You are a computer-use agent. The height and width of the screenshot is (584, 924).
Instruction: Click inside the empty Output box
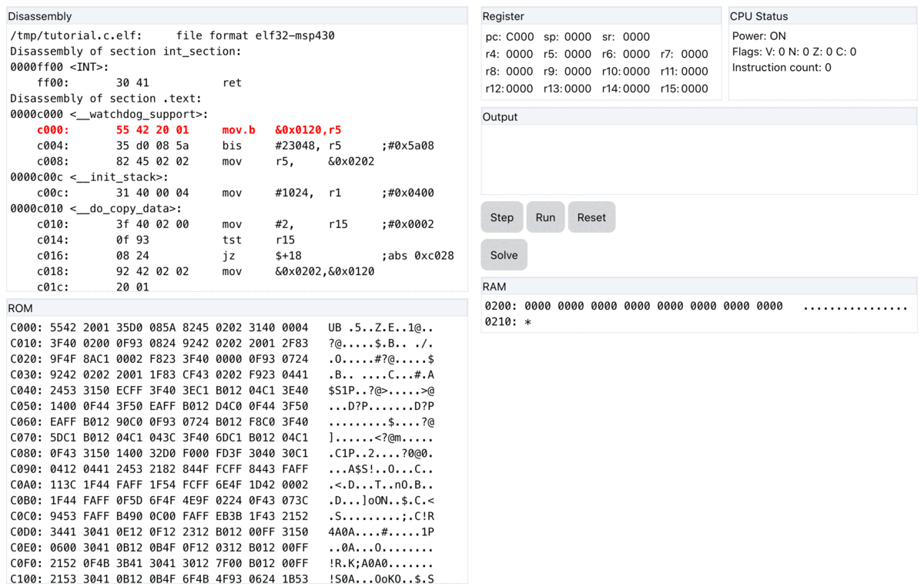(699, 159)
